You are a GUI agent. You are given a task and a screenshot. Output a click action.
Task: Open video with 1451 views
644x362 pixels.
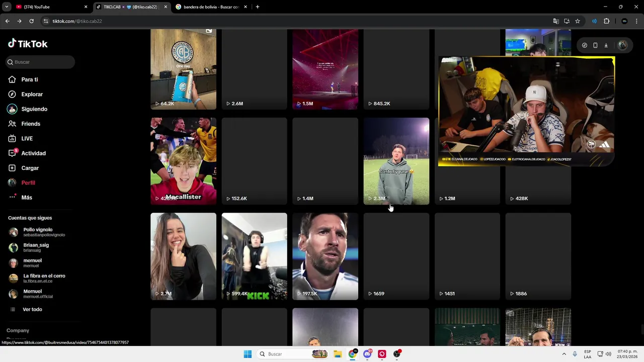click(467, 256)
